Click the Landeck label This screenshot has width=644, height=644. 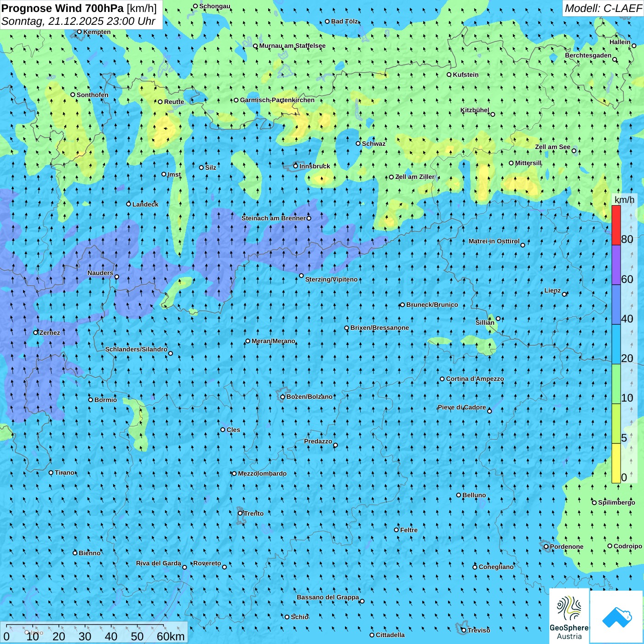(x=145, y=204)
